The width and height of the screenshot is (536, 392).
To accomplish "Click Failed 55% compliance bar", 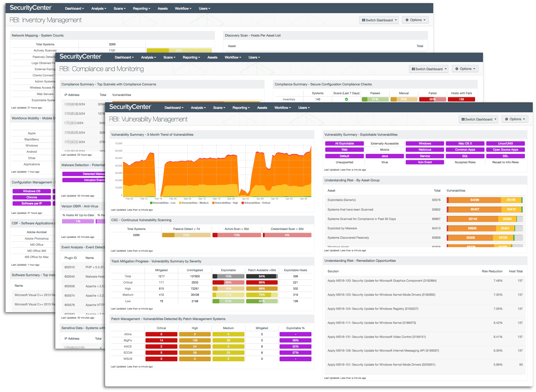I will pyautogui.click(x=433, y=99).
